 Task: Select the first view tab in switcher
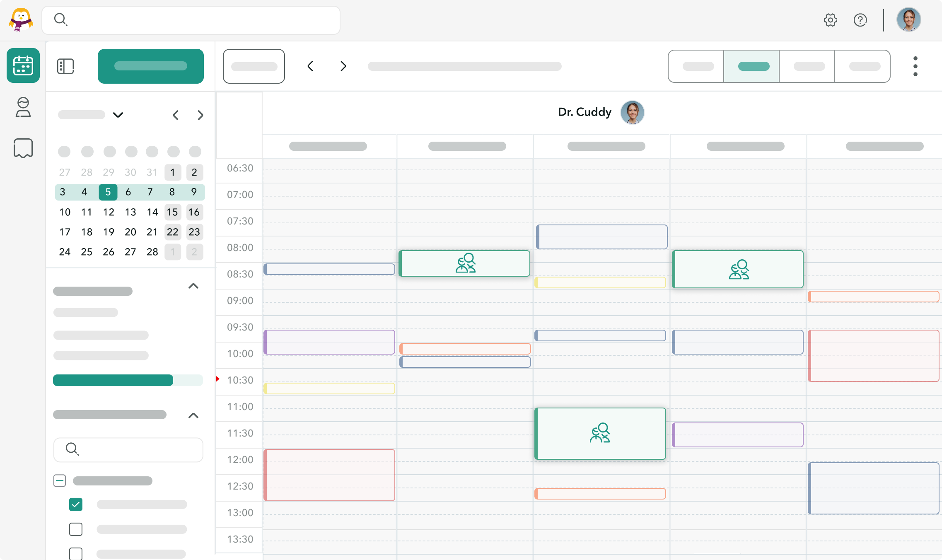tap(696, 66)
